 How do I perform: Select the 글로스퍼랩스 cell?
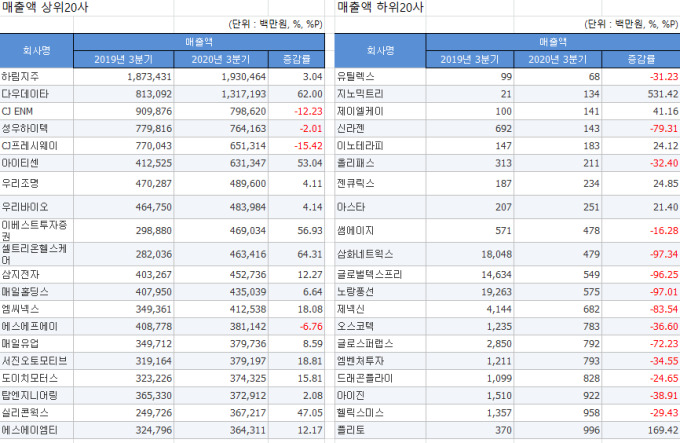[380, 344]
